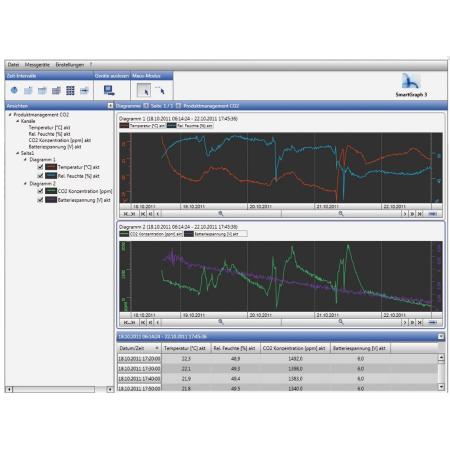Select CO2 Konzentration [ppm] akt under Kanäle
This screenshot has width=450, height=450.
(x=60, y=140)
